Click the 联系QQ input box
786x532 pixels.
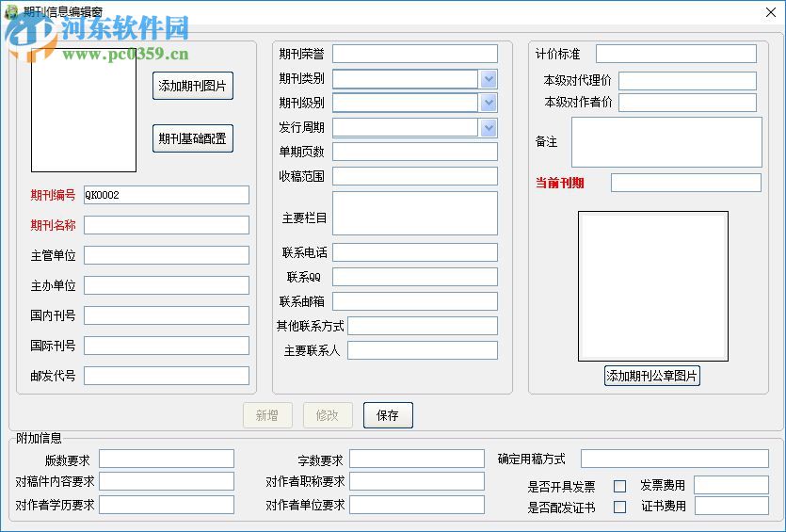click(415, 277)
